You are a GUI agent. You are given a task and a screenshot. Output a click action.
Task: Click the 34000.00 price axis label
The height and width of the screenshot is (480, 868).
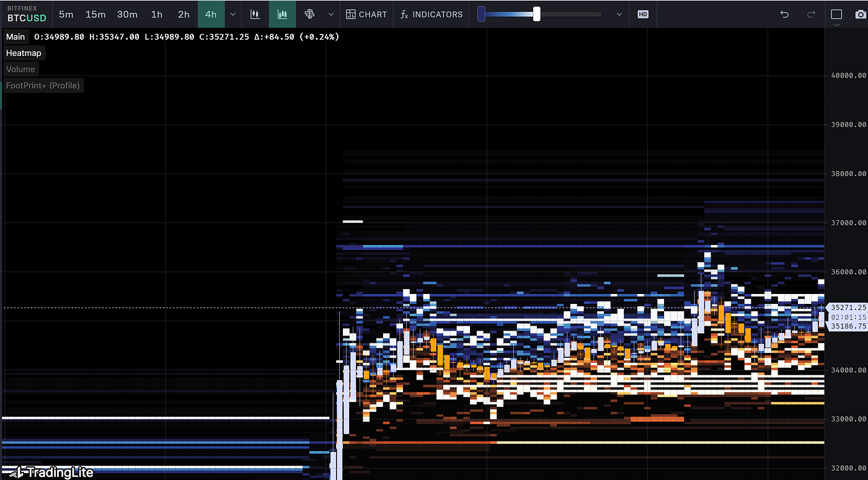pos(848,370)
